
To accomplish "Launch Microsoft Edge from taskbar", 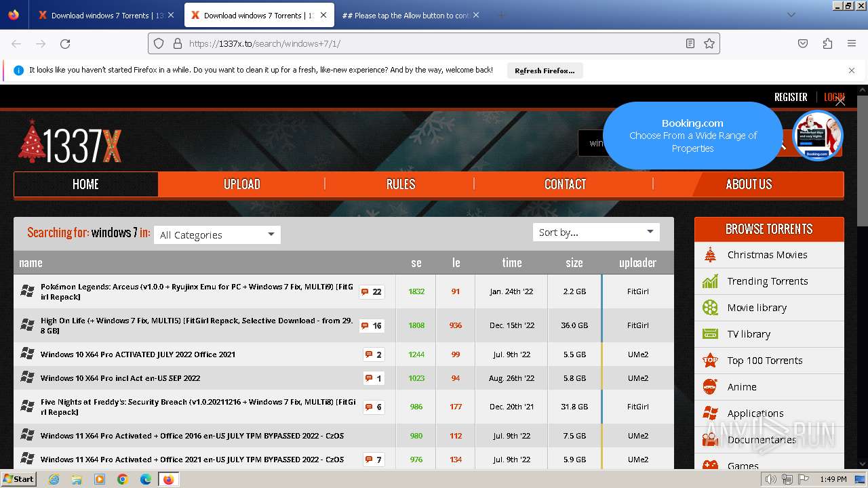I will 146,479.
